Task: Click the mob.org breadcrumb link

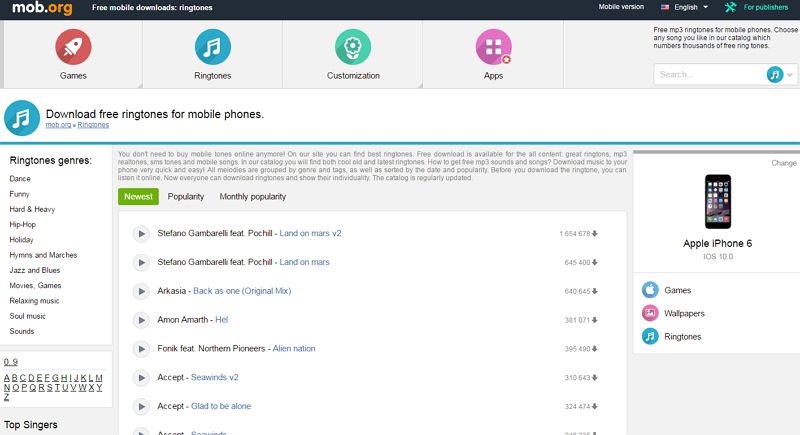Action: point(58,125)
